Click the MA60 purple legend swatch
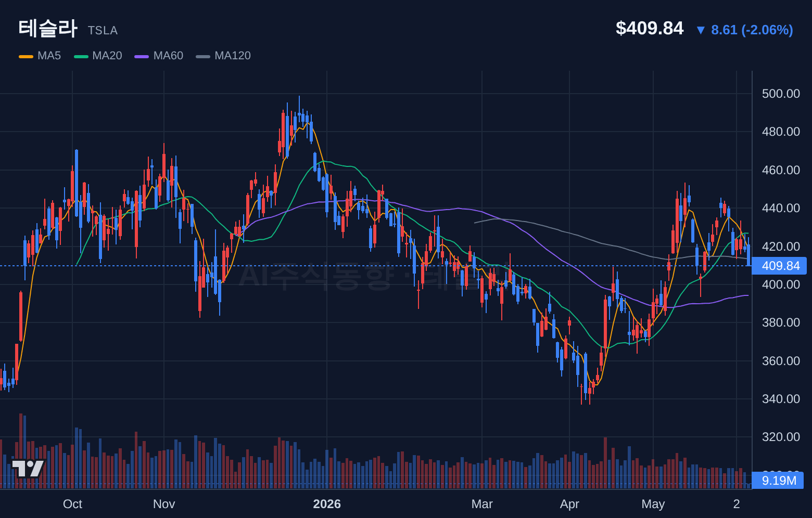 point(142,56)
